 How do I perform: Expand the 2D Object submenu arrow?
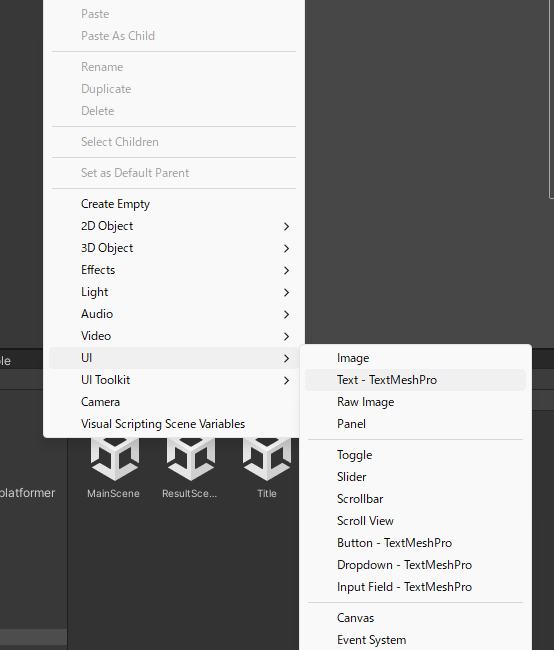(287, 226)
